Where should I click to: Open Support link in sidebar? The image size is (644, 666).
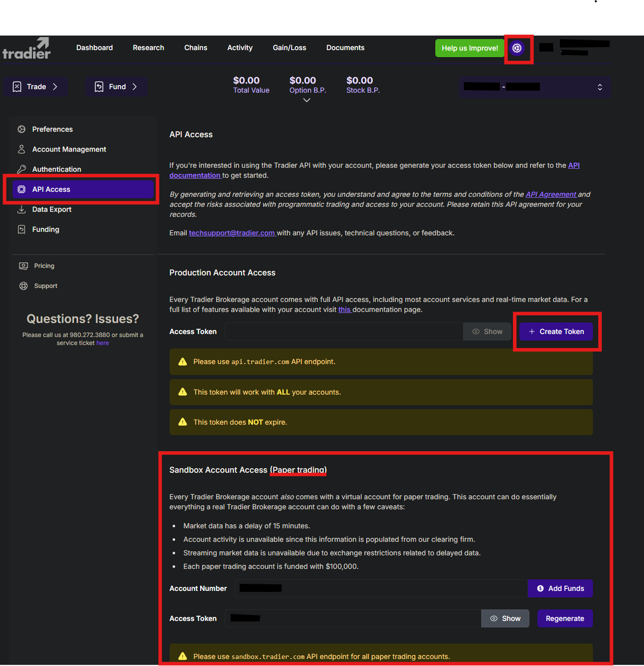pos(46,286)
